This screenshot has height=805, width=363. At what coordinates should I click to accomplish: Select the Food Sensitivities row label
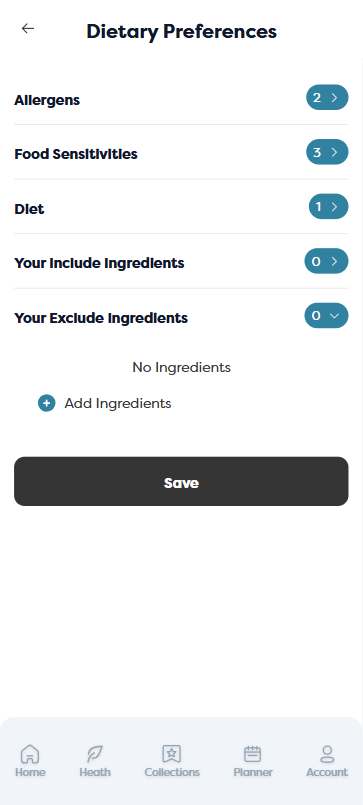76,154
